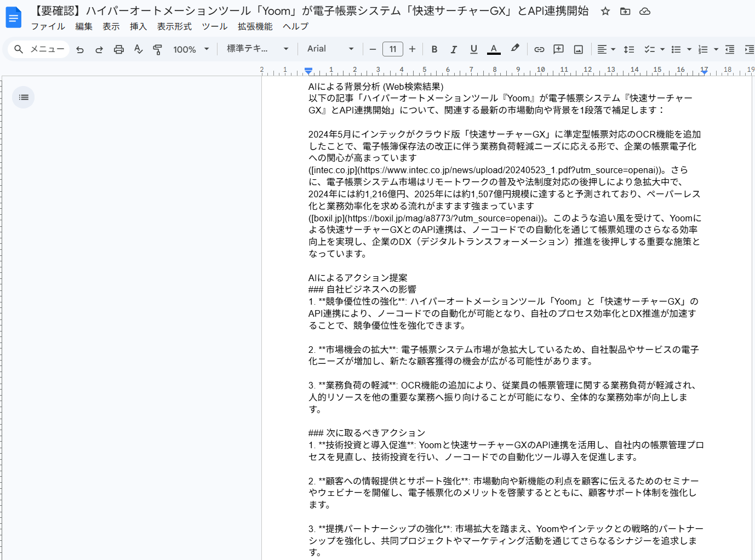Open the 編集 menu
This screenshot has height=560, width=755.
pyautogui.click(x=84, y=26)
